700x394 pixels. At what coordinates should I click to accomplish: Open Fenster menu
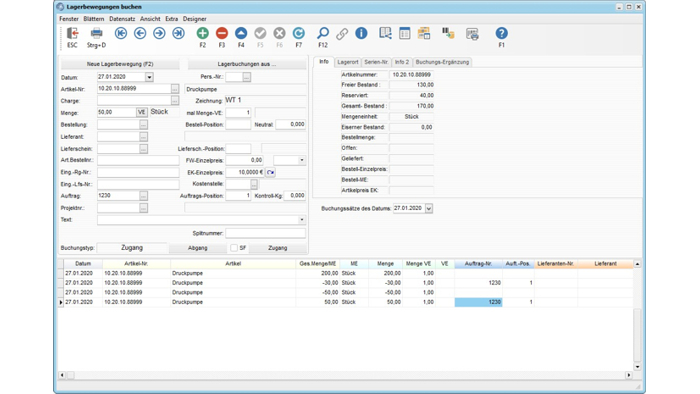(69, 19)
